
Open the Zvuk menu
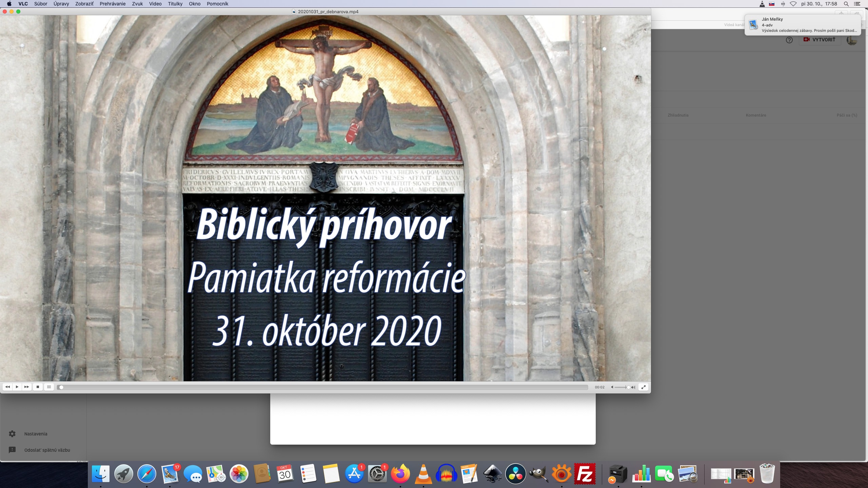point(137,4)
